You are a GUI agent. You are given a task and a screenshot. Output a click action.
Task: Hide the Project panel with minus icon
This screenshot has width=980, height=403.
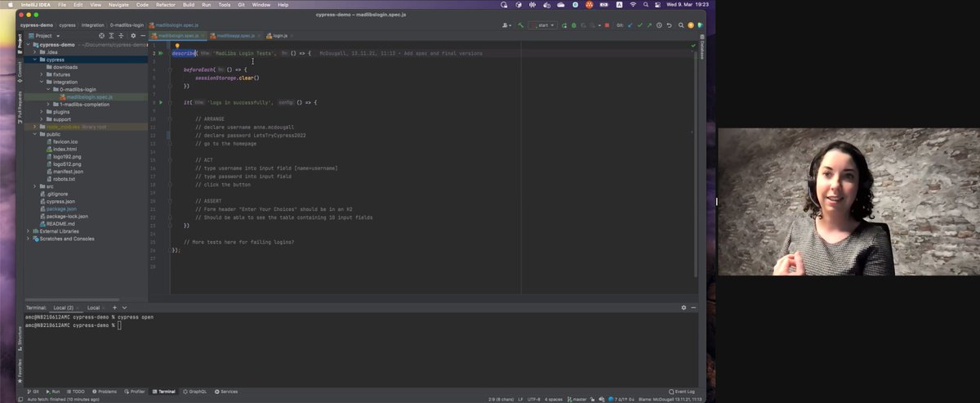[142, 36]
